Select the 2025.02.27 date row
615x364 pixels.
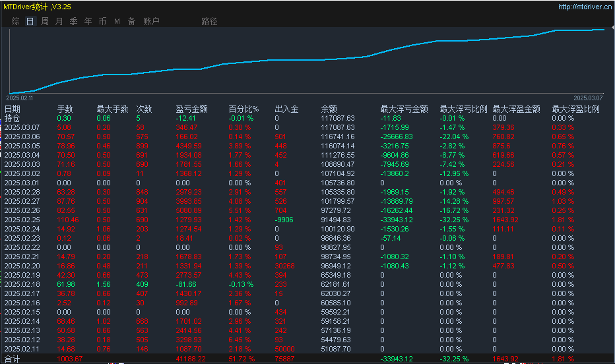pyautogui.click(x=22, y=201)
